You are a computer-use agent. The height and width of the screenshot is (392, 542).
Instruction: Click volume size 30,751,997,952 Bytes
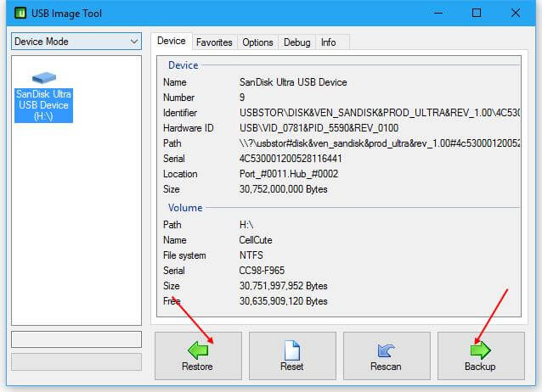point(283,286)
